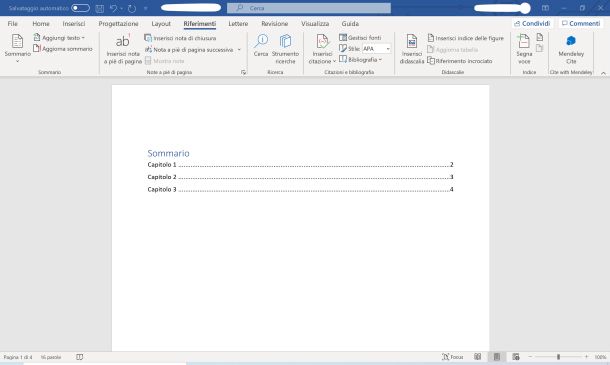This screenshot has width=610, height=365.
Task: Click the Redo icon
Action: click(132, 8)
